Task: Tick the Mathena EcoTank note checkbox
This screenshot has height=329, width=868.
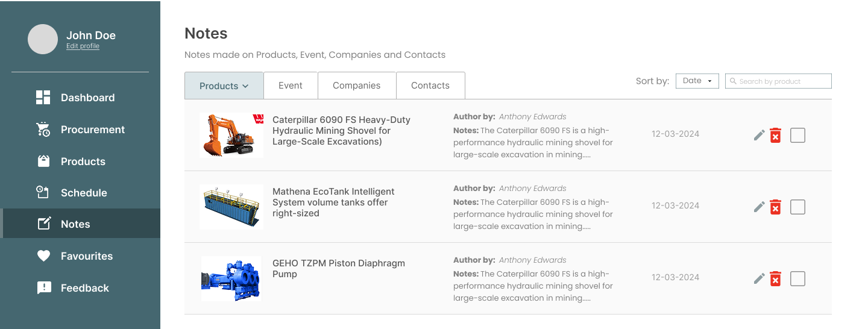Action: click(797, 207)
